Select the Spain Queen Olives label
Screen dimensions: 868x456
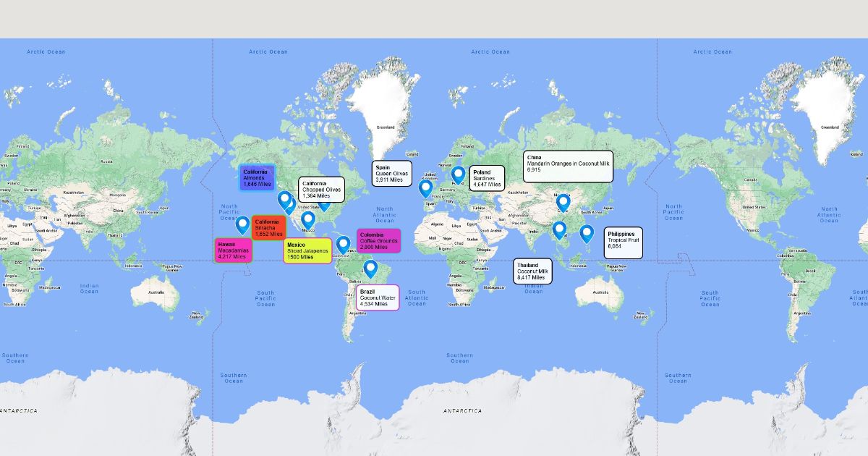[x=392, y=174]
